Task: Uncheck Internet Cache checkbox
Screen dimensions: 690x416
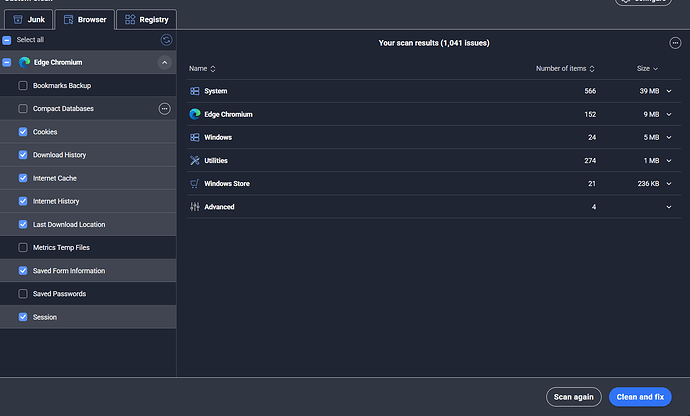Action: coord(23,178)
